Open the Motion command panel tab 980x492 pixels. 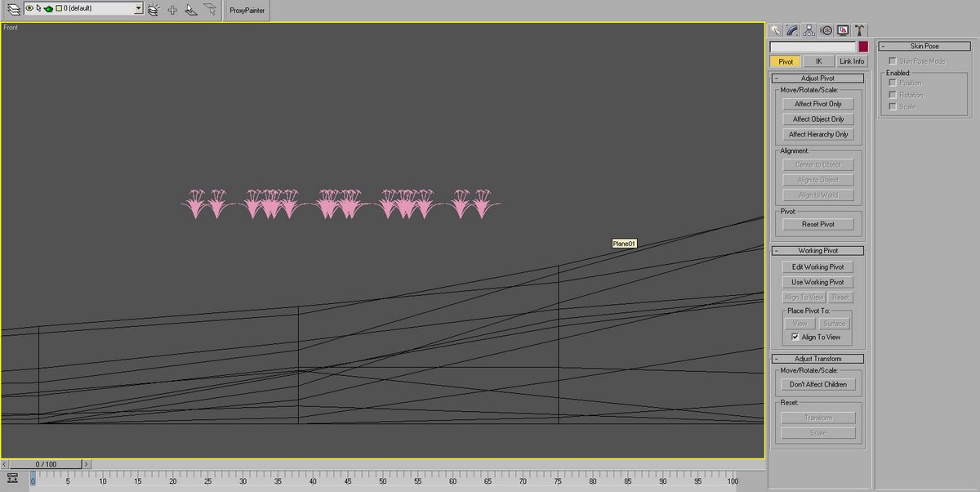coord(826,30)
